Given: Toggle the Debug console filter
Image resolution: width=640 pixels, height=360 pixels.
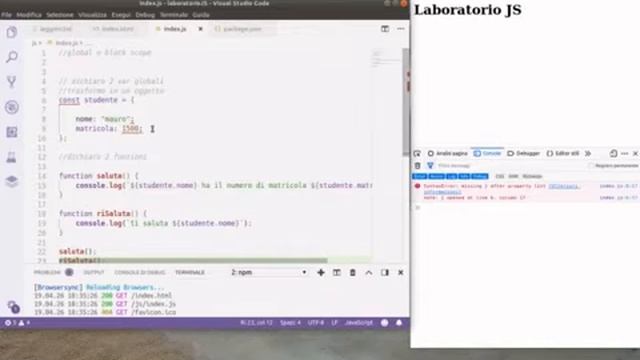Looking at the screenshot, I should [x=480, y=176].
